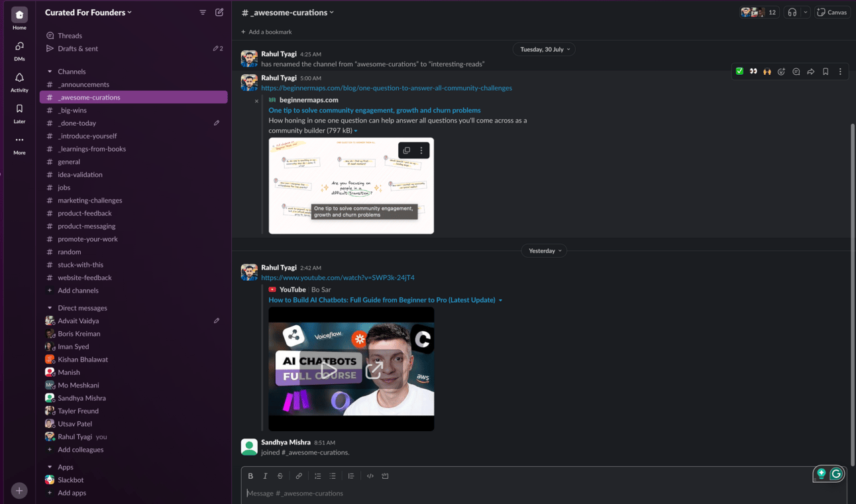Open the huddle options chevron
Image resolution: width=856 pixels, height=504 pixels.
click(806, 13)
